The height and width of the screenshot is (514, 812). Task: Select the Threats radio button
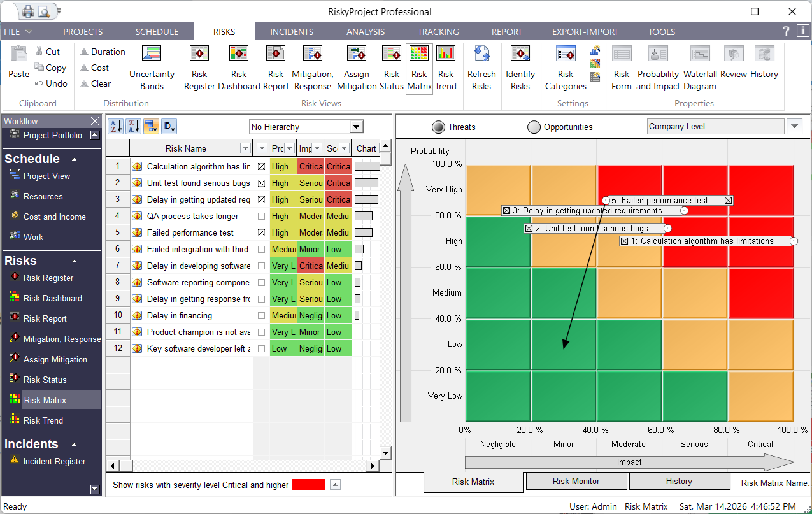438,126
